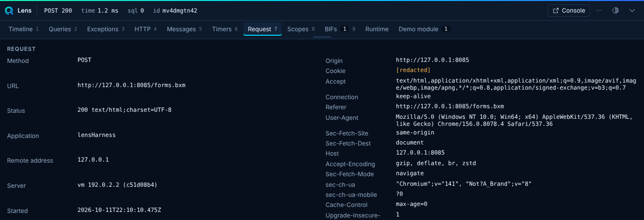Go to the HTTP tab
This screenshot has height=220, width=644.
[145, 29]
